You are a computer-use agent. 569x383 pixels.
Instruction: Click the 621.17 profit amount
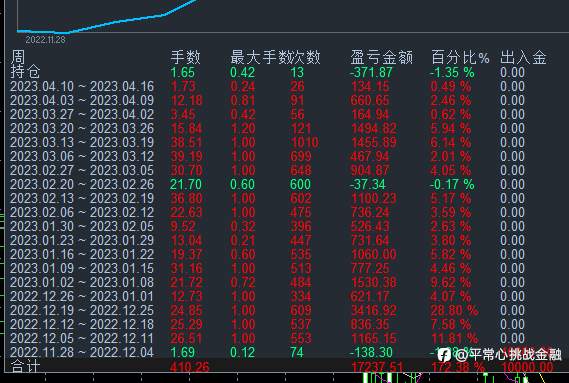click(369, 297)
